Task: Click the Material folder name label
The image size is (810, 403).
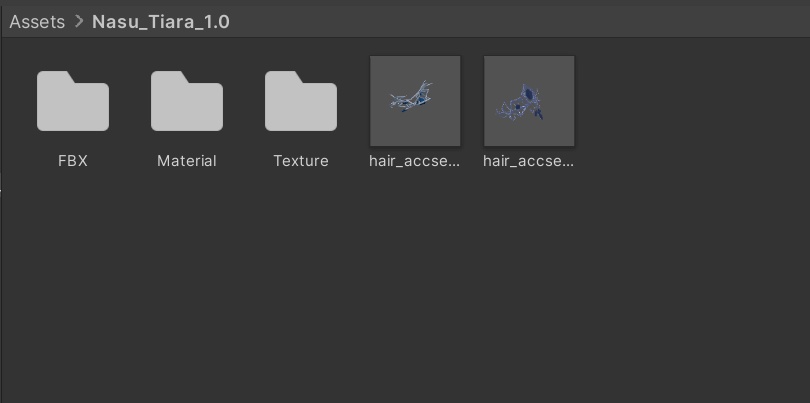Action: point(187,161)
